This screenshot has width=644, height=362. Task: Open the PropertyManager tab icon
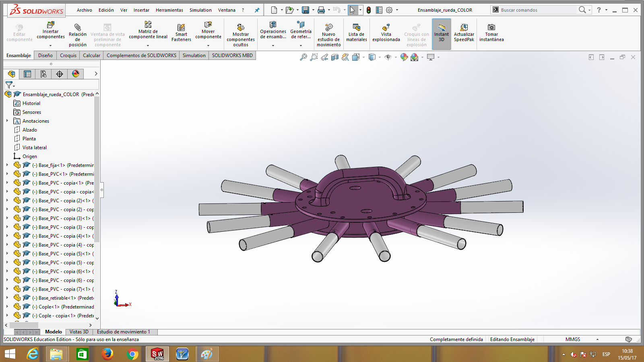[x=27, y=74]
